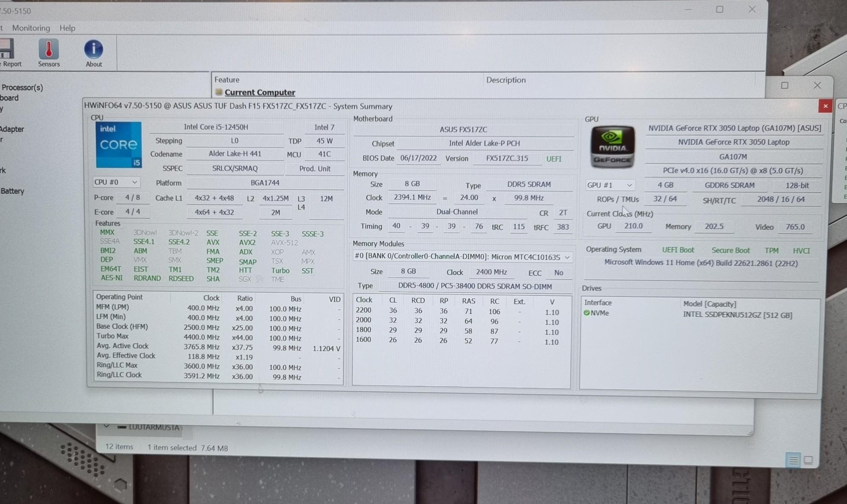Image resolution: width=847 pixels, height=504 pixels.
Task: Click the Current Computer folder icon
Action: 219,92
